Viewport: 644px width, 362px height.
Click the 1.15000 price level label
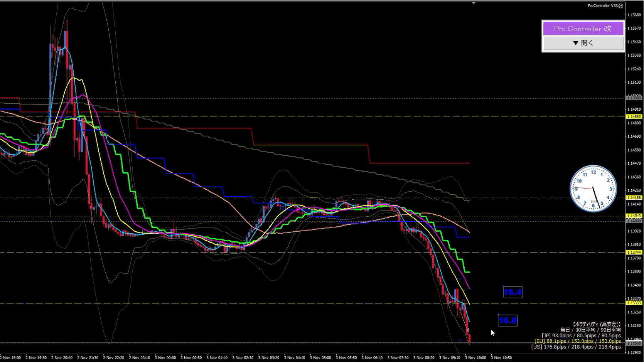click(634, 98)
